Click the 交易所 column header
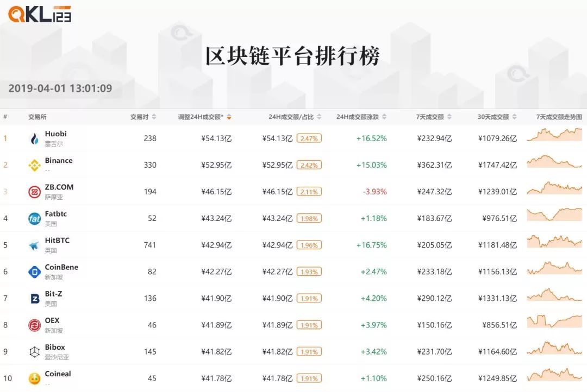This screenshot has height=392, width=587. point(38,117)
